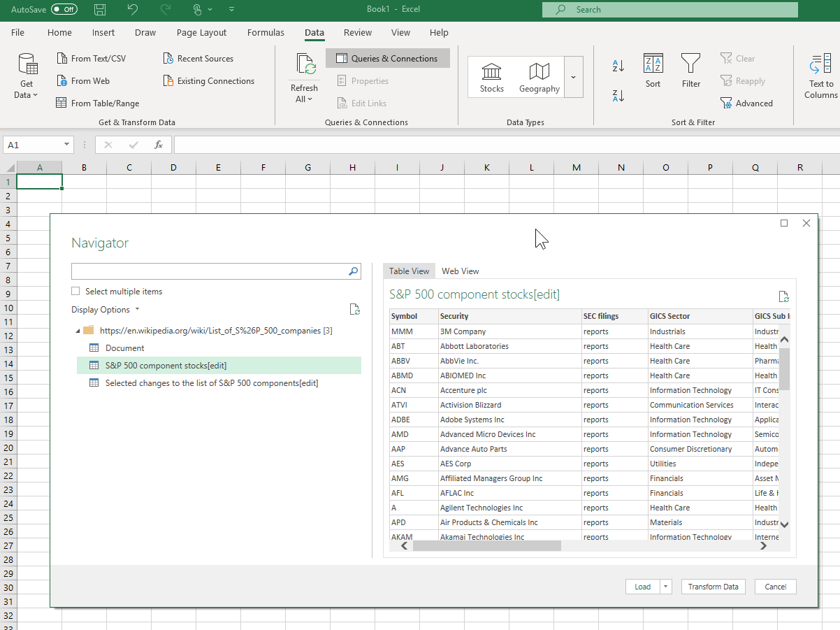Click the Refresh All icon

pyautogui.click(x=305, y=64)
